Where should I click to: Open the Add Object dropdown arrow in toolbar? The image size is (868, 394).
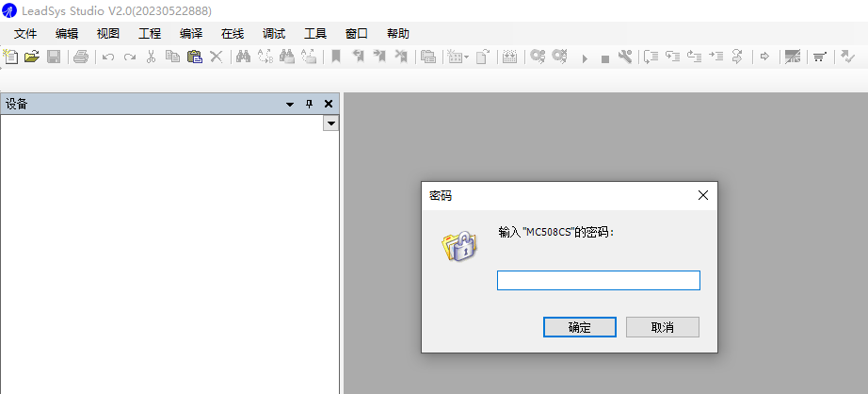(x=467, y=57)
